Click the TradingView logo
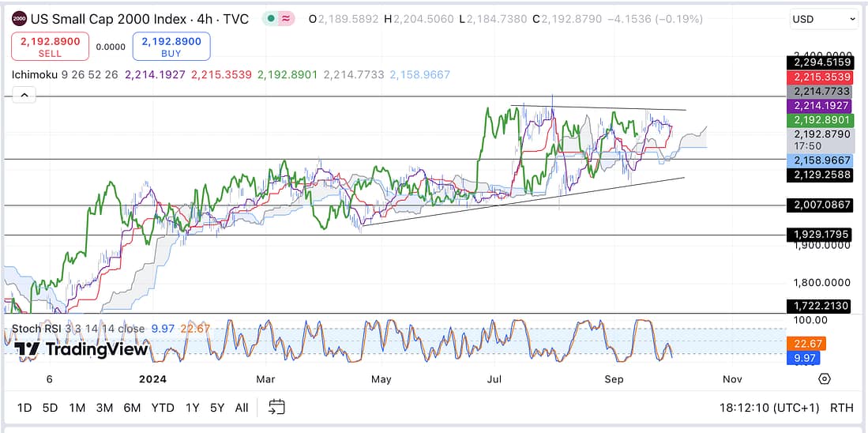The image size is (868, 433). coord(81,349)
